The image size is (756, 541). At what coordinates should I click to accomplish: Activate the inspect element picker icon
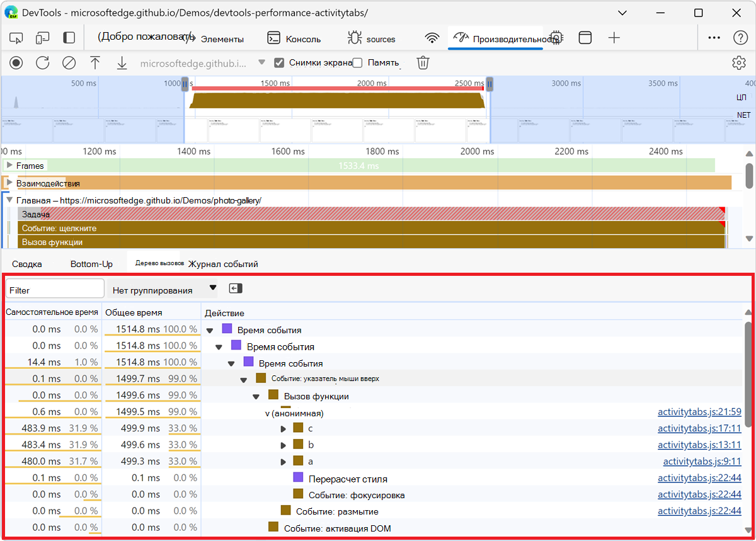16,38
